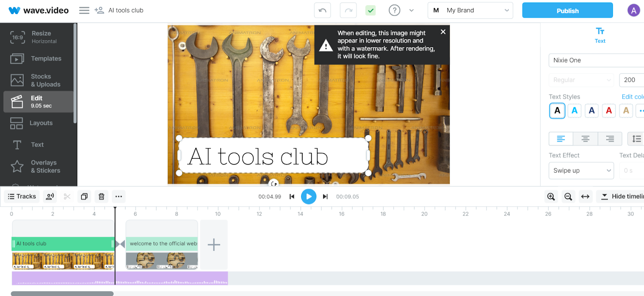The width and height of the screenshot is (644, 296).
Task: Open the Swipe up text effect dropdown
Action: click(x=581, y=171)
